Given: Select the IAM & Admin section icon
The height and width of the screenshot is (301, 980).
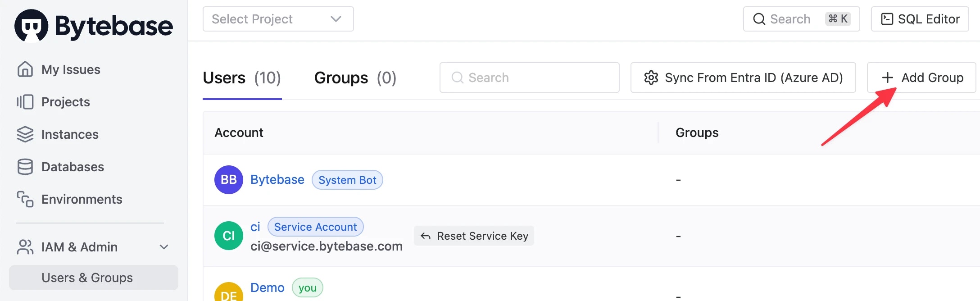Looking at the screenshot, I should point(25,247).
